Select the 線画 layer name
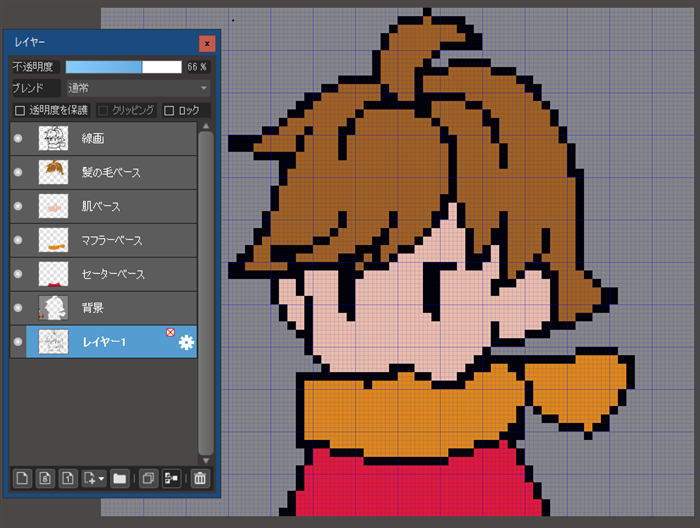 [93, 138]
